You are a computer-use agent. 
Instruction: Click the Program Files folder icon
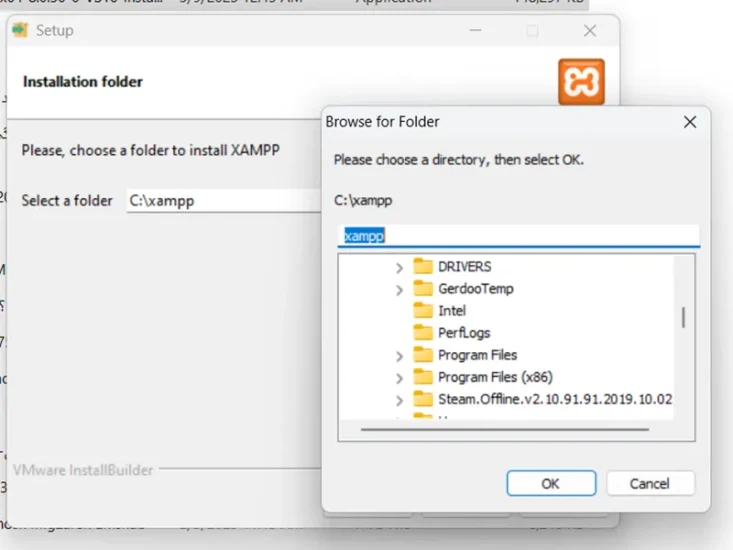(x=423, y=355)
